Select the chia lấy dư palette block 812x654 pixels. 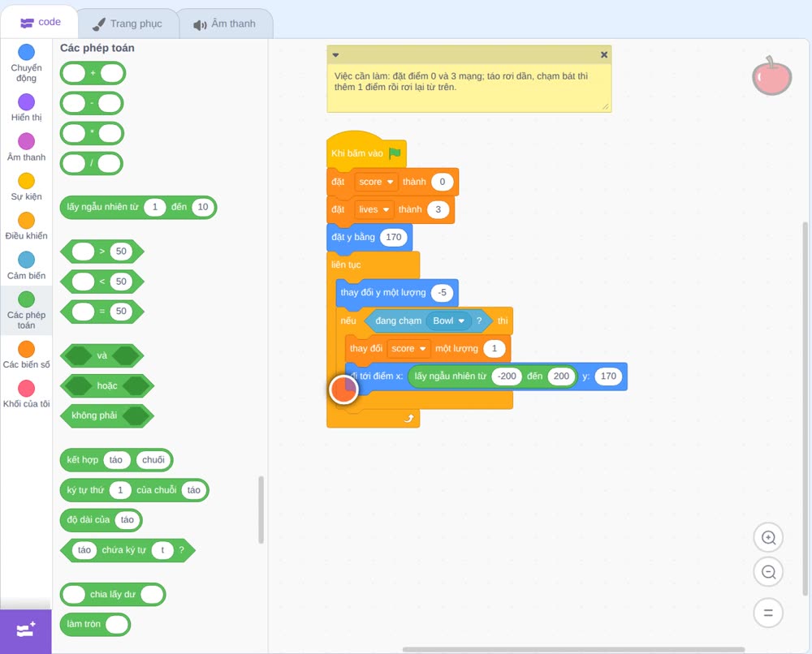coord(113,595)
